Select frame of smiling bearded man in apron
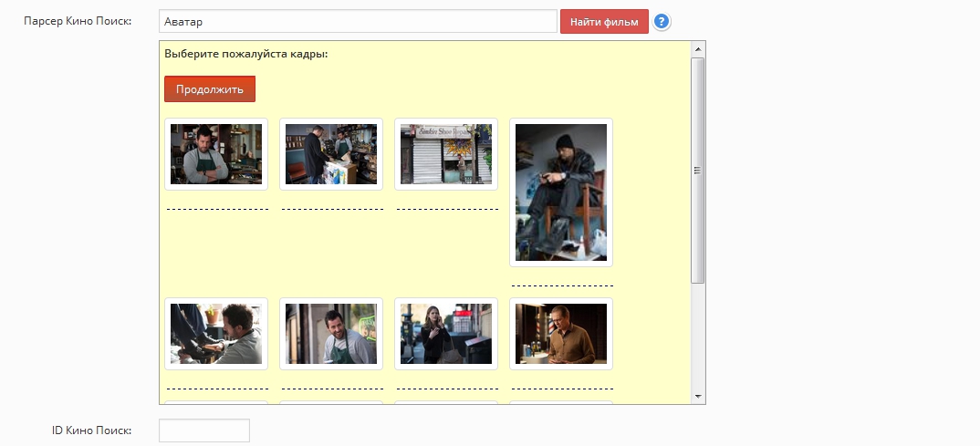Image resolution: width=980 pixels, height=446 pixels. 331,334
